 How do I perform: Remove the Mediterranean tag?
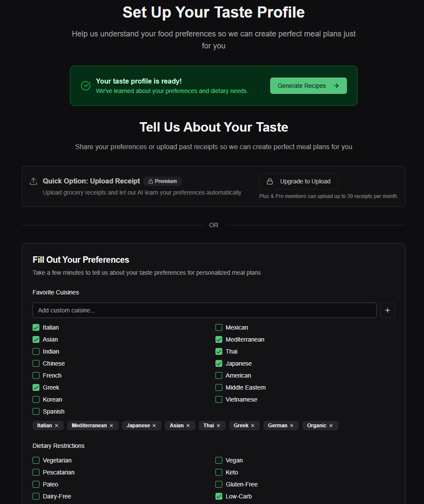click(111, 425)
